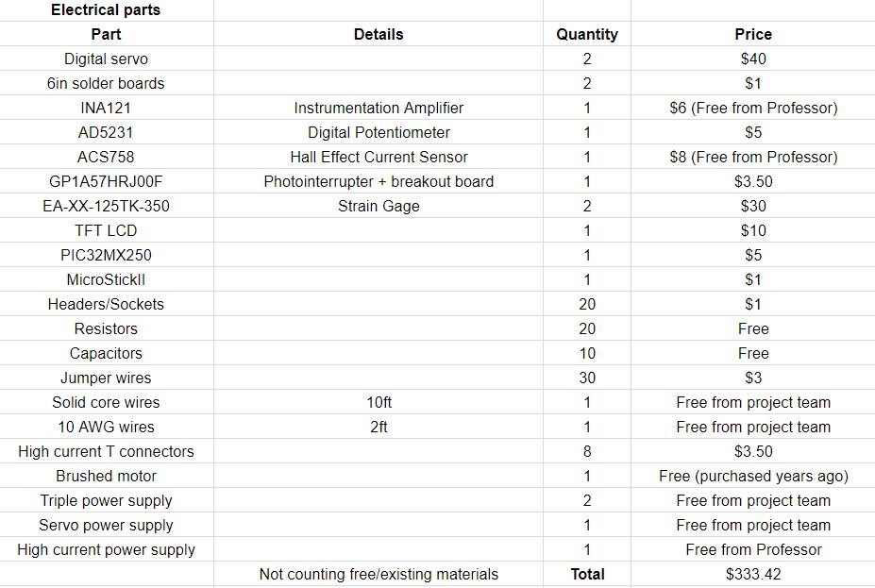This screenshot has width=875, height=588.
Task: Click the 'Strain Gage' details cell
Action: [x=379, y=206]
